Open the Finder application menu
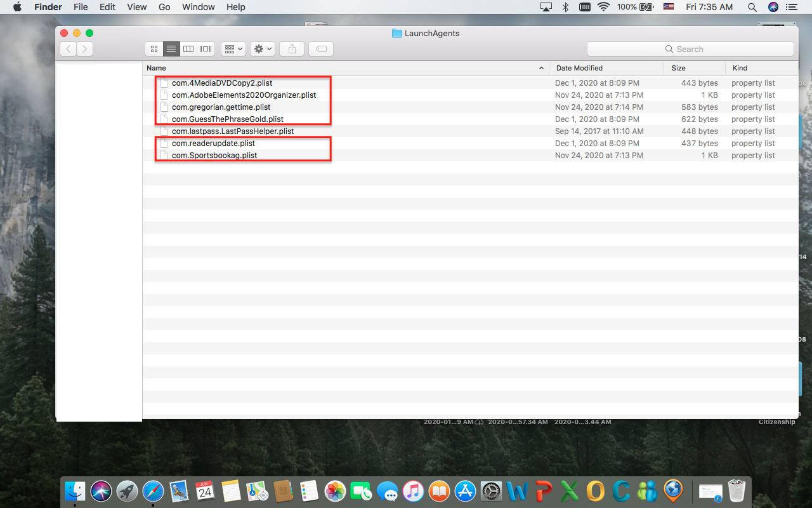Image resolution: width=812 pixels, height=508 pixels. (48, 7)
